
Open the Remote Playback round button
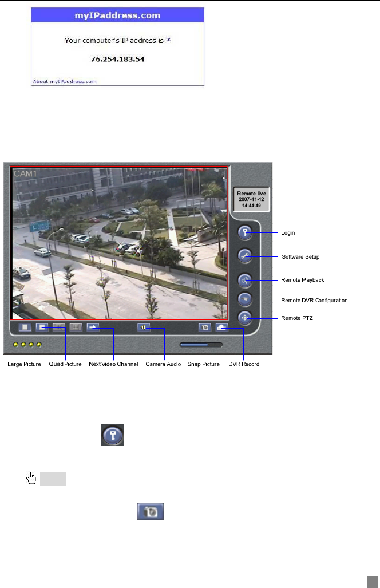point(246,280)
